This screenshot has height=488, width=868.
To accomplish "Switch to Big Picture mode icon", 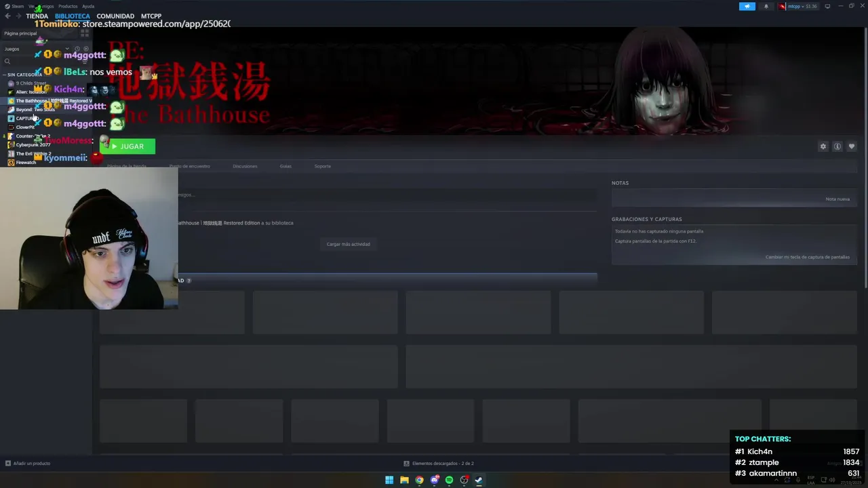I will pyautogui.click(x=827, y=6).
